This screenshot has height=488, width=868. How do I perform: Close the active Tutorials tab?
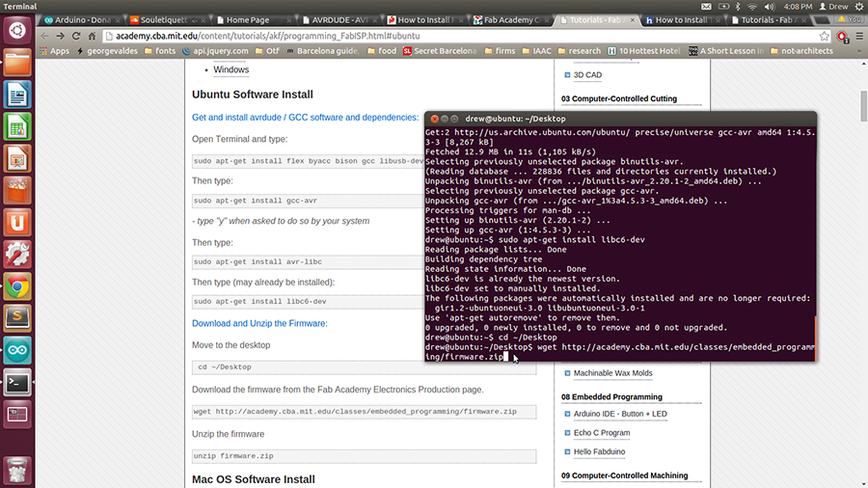tap(633, 20)
